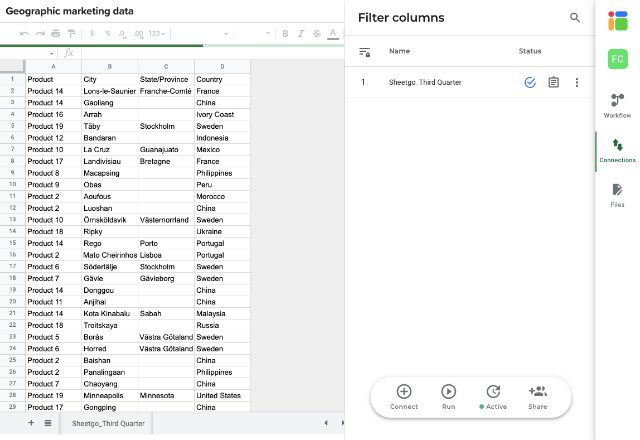Click the Status column header

pos(530,51)
